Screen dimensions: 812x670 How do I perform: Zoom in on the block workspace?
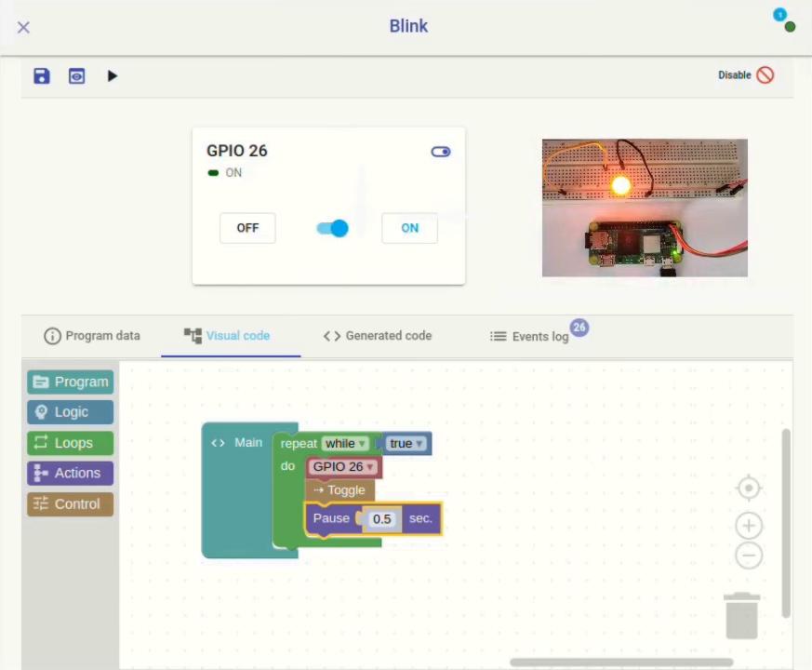[x=750, y=525]
